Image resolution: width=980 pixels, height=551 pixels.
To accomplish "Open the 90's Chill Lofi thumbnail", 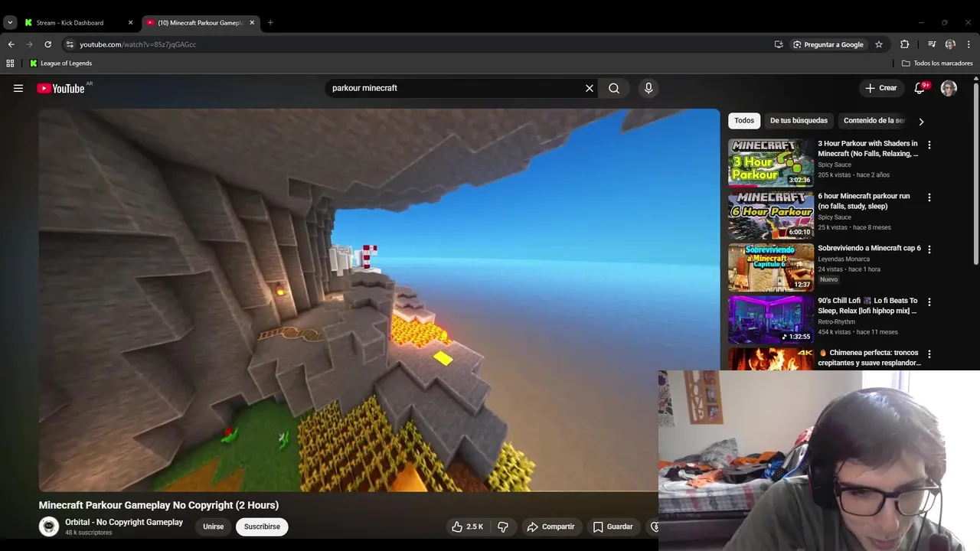I will (x=770, y=320).
